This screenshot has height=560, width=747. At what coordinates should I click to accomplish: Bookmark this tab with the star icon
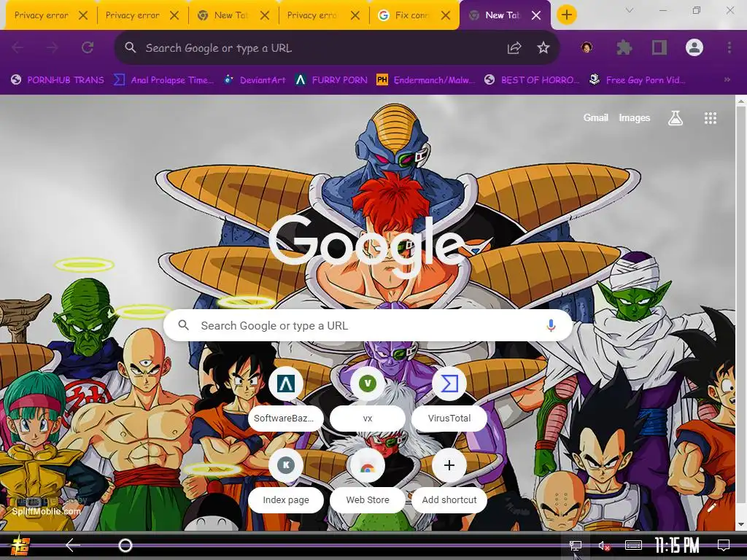coord(543,47)
